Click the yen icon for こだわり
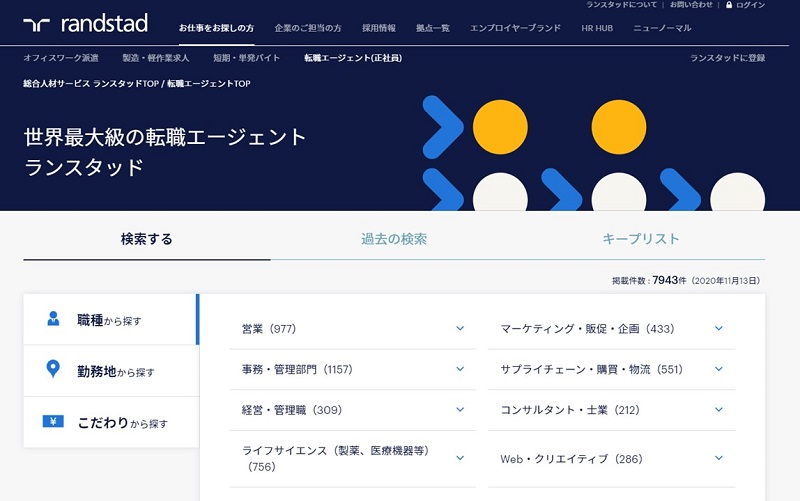Viewport: 800px width, 501px height. (53, 421)
